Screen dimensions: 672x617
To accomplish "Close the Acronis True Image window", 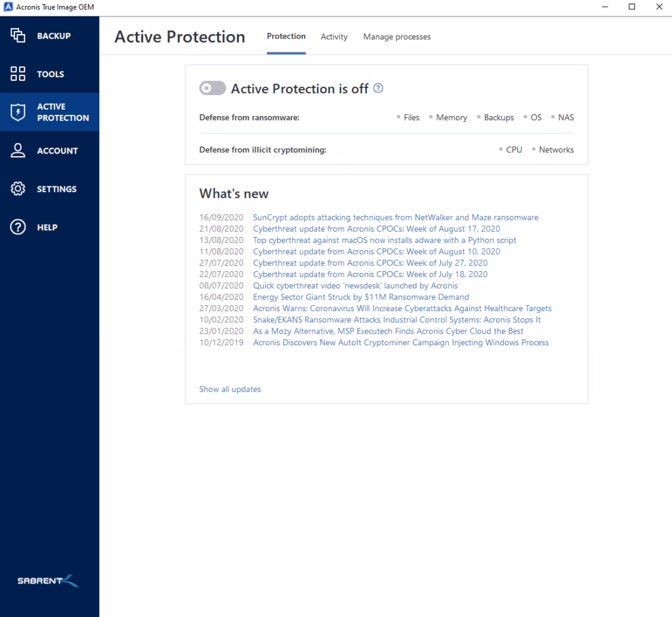I will point(659,7).
